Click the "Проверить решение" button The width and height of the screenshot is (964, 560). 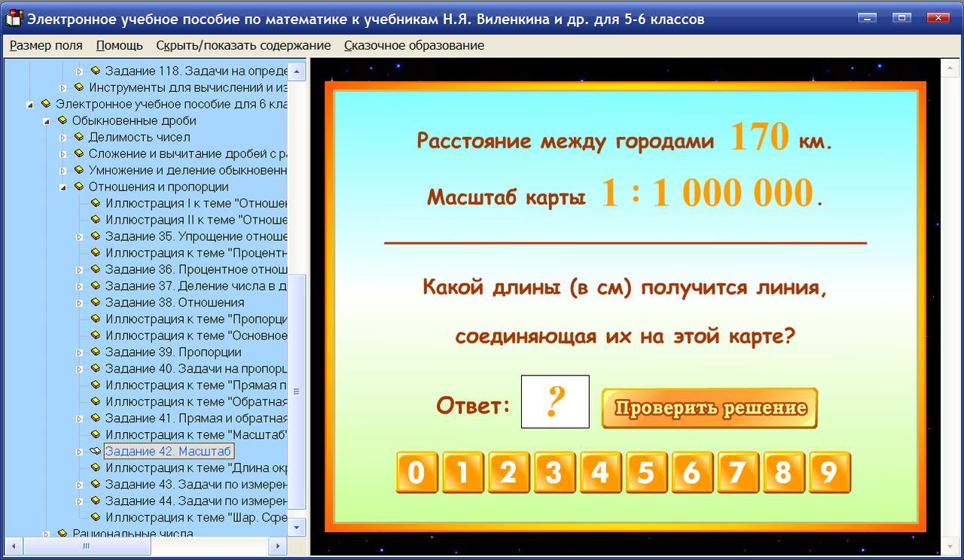pos(709,407)
